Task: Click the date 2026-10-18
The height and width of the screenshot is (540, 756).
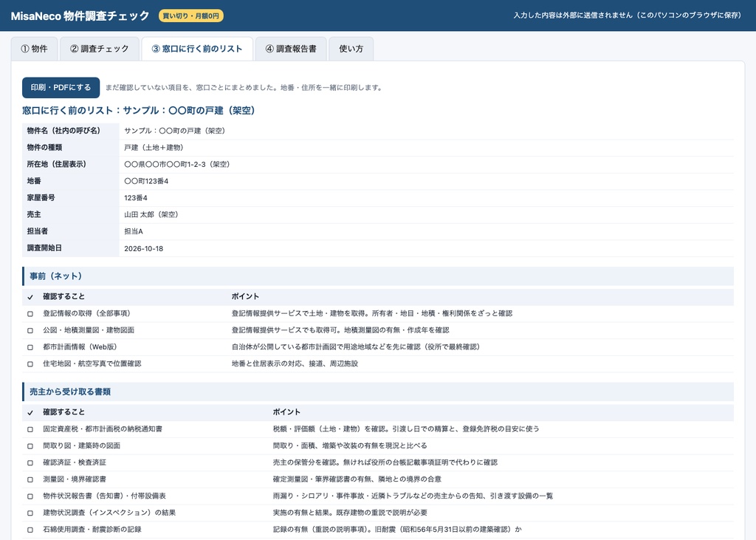Action: pos(144,248)
